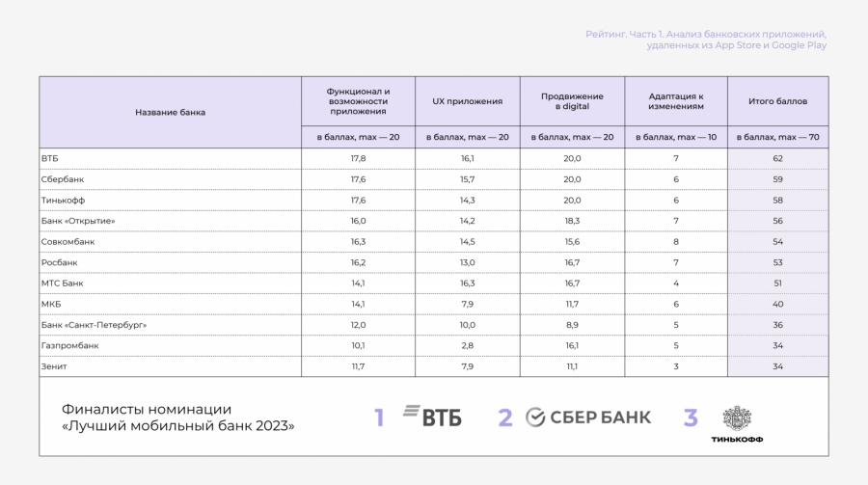Image resolution: width=868 pixels, height=485 pixels.
Task: Click the "Адаптация к изменениям" header
Action: [x=676, y=101]
